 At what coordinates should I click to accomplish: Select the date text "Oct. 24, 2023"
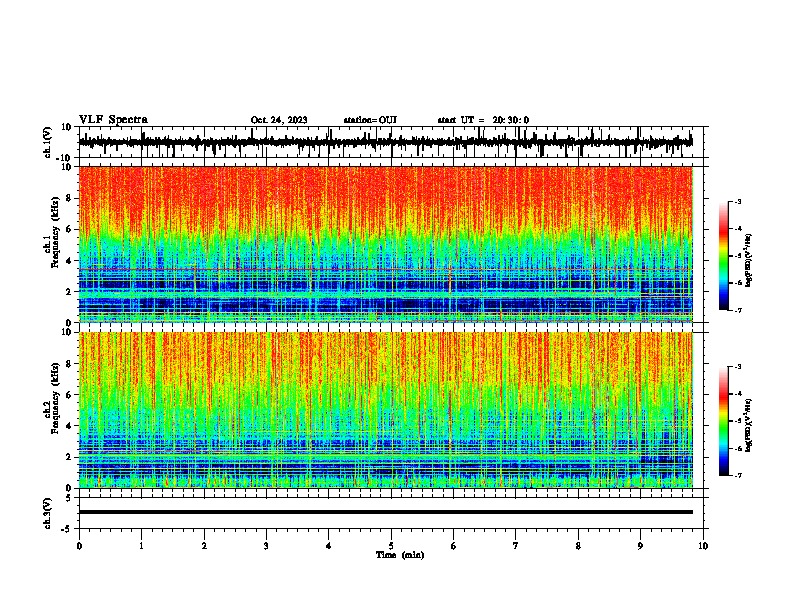279,120
